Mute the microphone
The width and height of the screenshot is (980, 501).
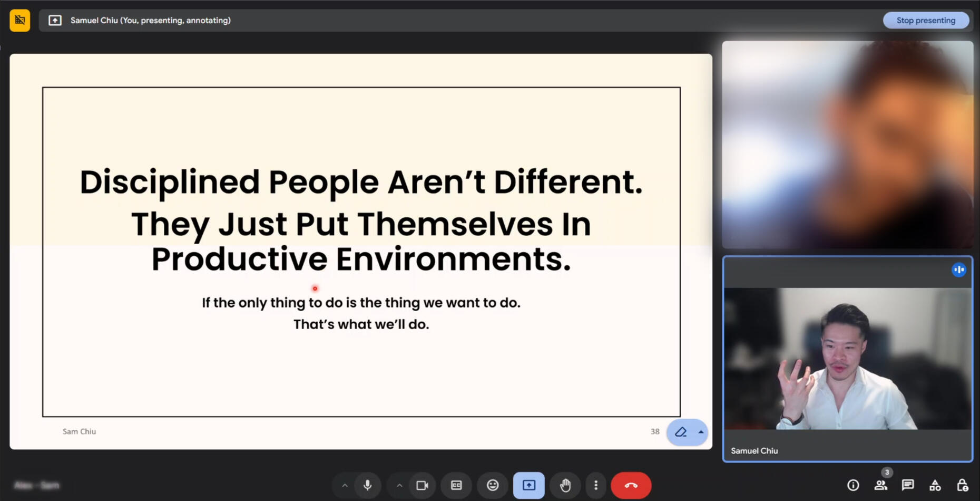point(368,485)
